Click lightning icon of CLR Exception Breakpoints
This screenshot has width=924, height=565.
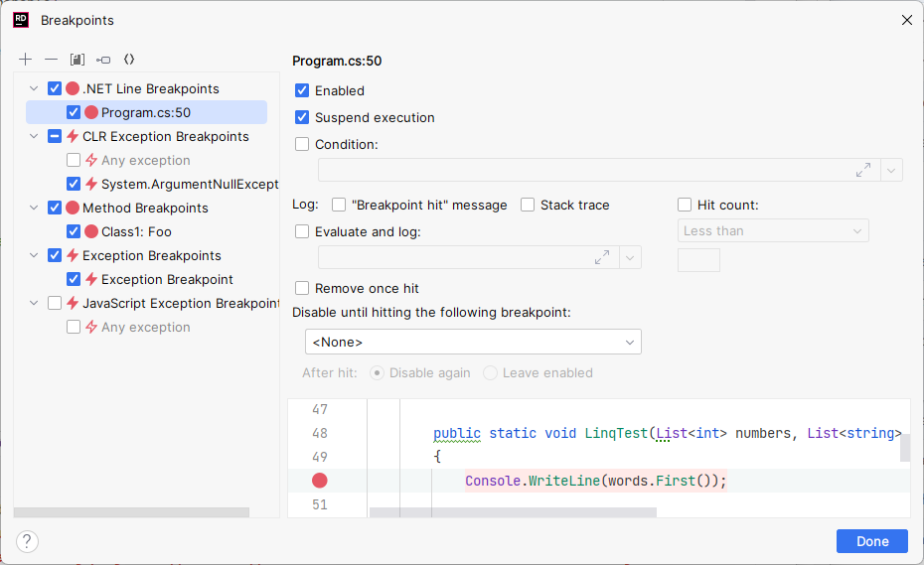[73, 136]
